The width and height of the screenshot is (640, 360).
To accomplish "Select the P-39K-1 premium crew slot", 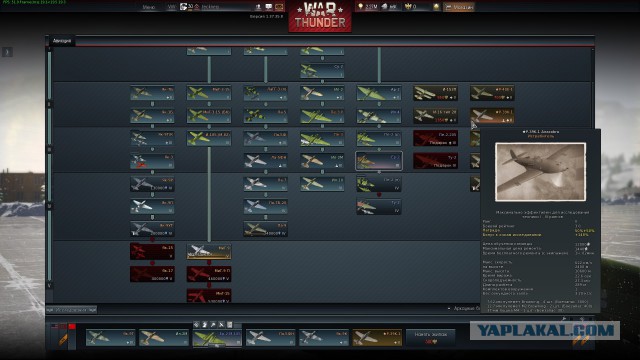I will pos(377,338).
